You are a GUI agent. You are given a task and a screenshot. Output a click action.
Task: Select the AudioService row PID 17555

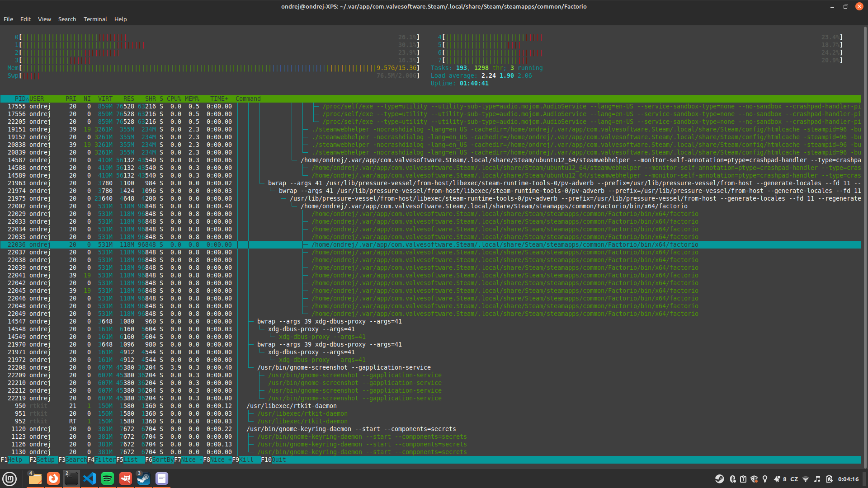(x=430, y=106)
